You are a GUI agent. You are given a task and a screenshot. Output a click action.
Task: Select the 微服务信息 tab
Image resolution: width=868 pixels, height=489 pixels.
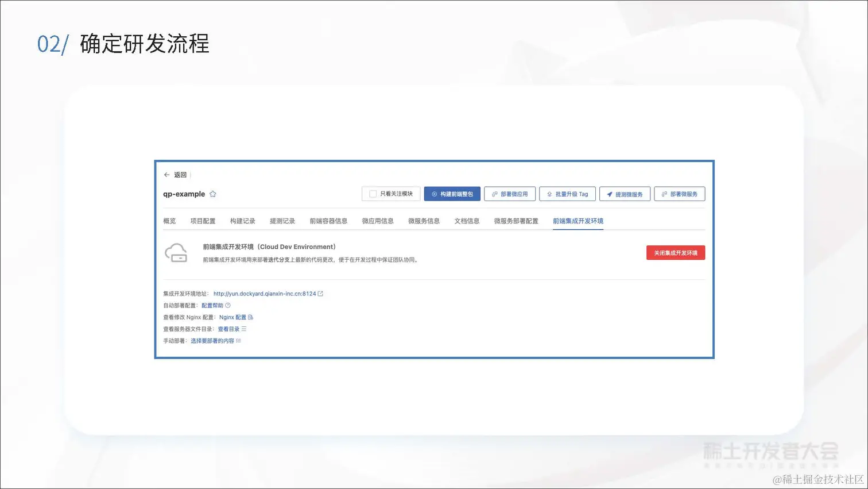(x=424, y=221)
